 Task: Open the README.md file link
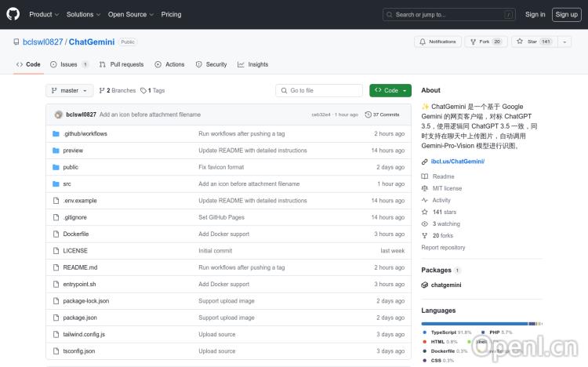point(80,267)
